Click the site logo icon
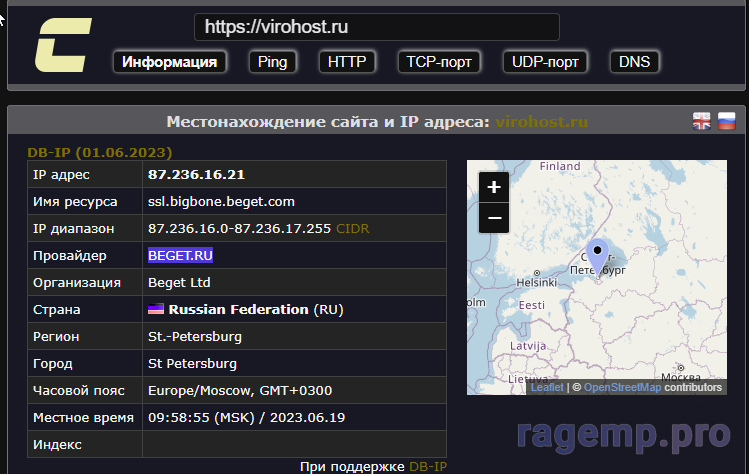Image resolution: width=749 pixels, height=474 pixels. (62, 45)
